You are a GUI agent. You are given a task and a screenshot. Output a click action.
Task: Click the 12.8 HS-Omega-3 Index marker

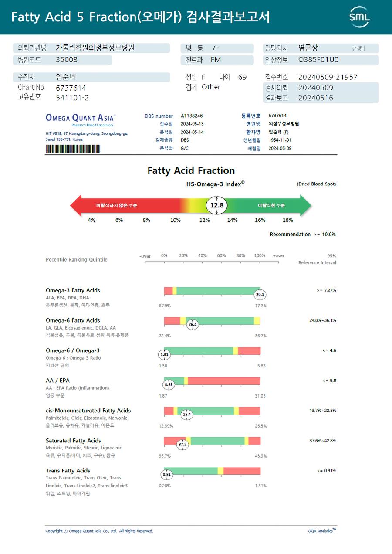point(216,205)
